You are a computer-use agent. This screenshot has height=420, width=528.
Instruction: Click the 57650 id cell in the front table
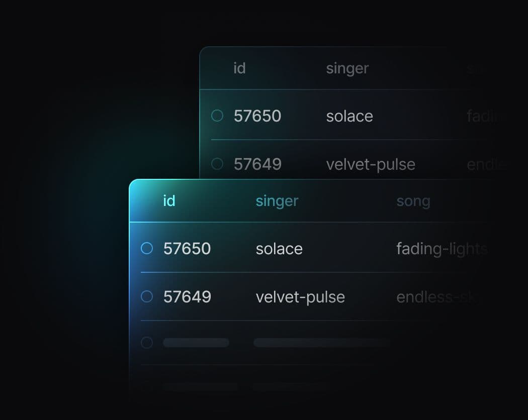pos(187,249)
